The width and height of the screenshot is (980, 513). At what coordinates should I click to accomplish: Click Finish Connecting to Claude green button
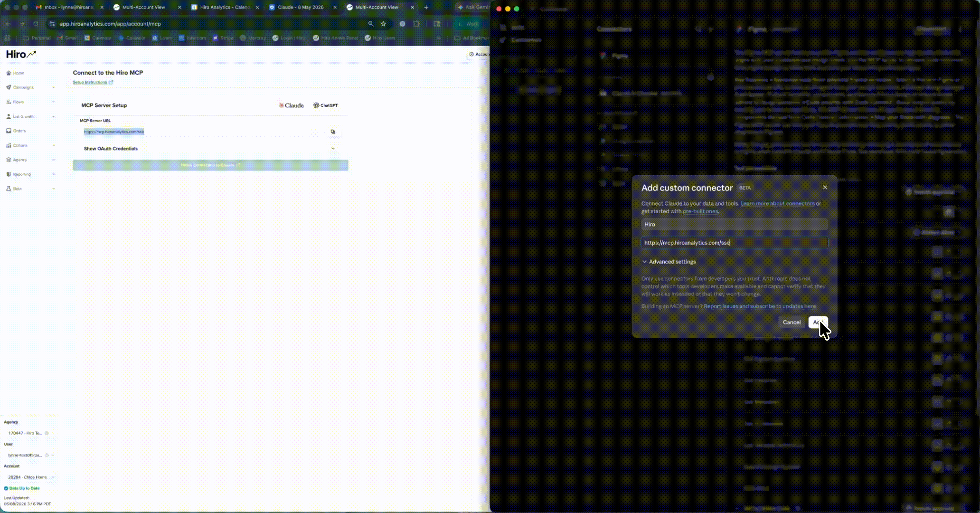pyautogui.click(x=210, y=165)
